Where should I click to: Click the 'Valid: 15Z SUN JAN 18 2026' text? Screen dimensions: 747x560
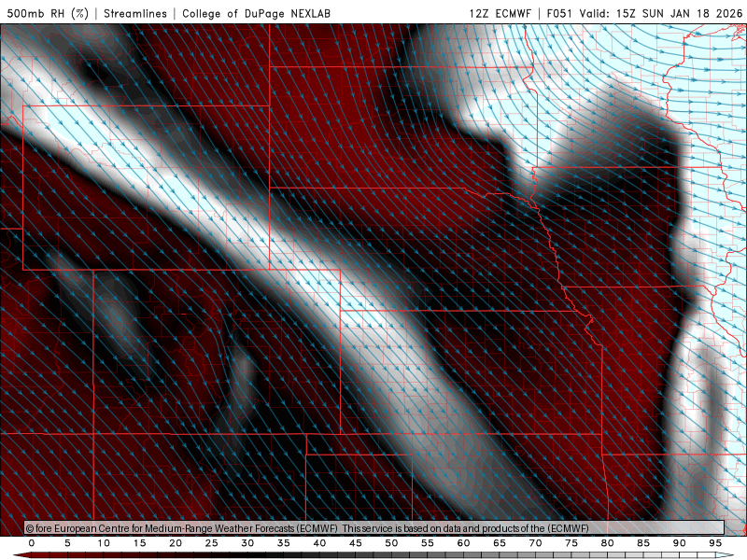[661, 13]
